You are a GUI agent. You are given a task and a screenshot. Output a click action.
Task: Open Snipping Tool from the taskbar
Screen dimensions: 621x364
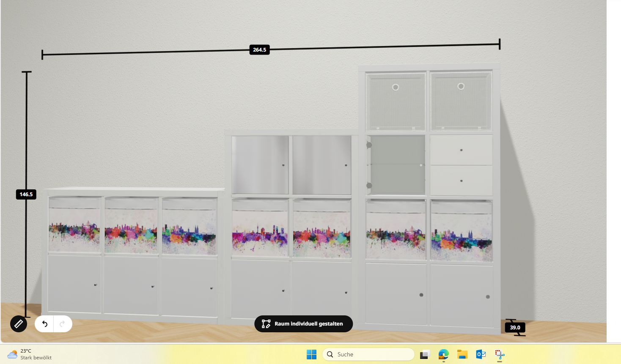500,354
